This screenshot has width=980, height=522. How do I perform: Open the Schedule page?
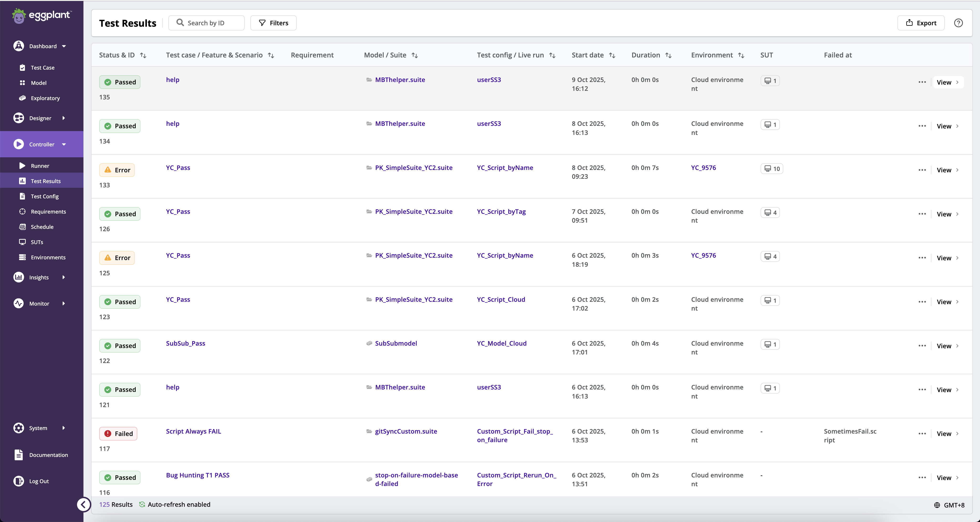pyautogui.click(x=42, y=227)
